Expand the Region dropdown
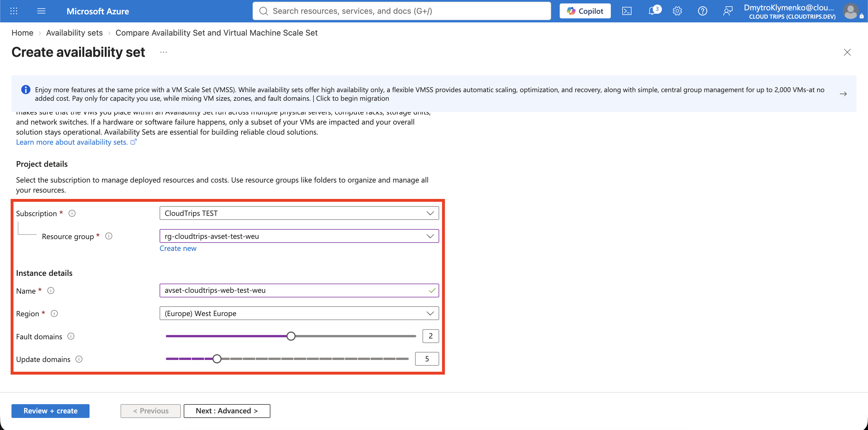Image resolution: width=868 pixels, height=430 pixels. coord(299,313)
